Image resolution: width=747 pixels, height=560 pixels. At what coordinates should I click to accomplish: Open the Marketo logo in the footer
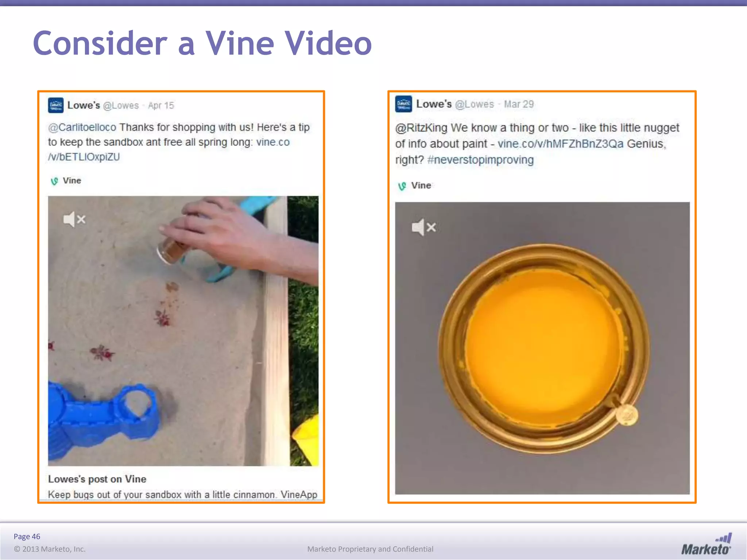706,544
